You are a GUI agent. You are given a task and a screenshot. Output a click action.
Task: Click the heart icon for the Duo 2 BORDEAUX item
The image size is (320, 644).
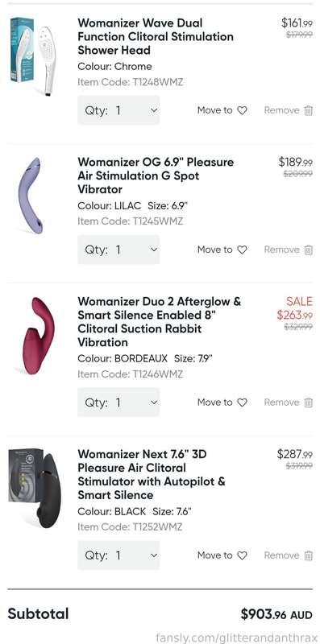point(243,402)
